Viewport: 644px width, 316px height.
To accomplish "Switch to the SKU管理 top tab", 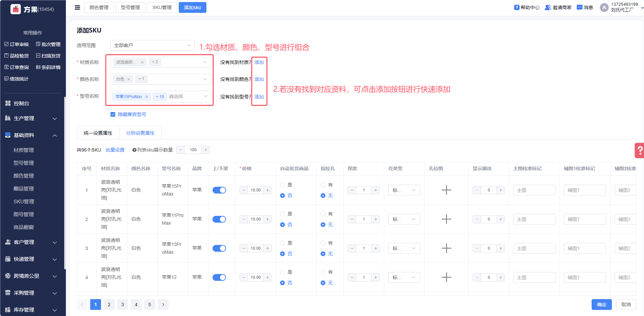I will 162,7.
